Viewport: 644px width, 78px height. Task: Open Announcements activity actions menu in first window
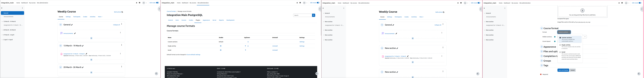pyautogui.click(x=120, y=33)
